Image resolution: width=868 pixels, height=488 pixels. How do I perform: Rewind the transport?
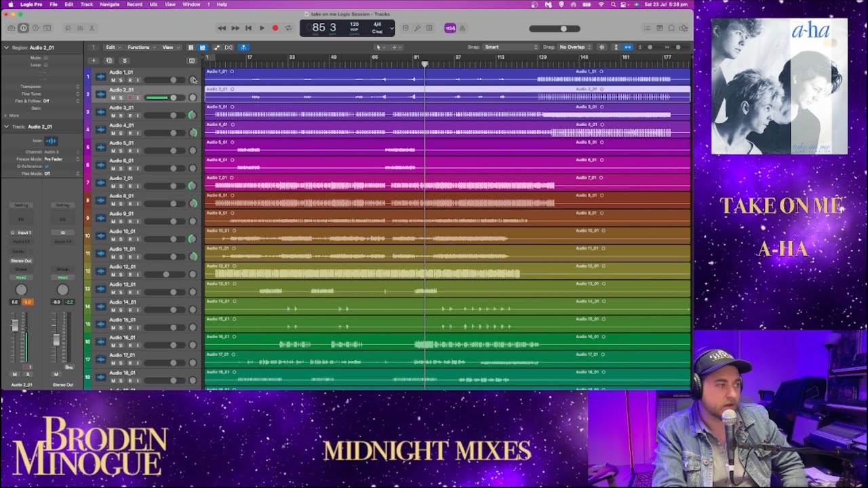click(x=222, y=28)
